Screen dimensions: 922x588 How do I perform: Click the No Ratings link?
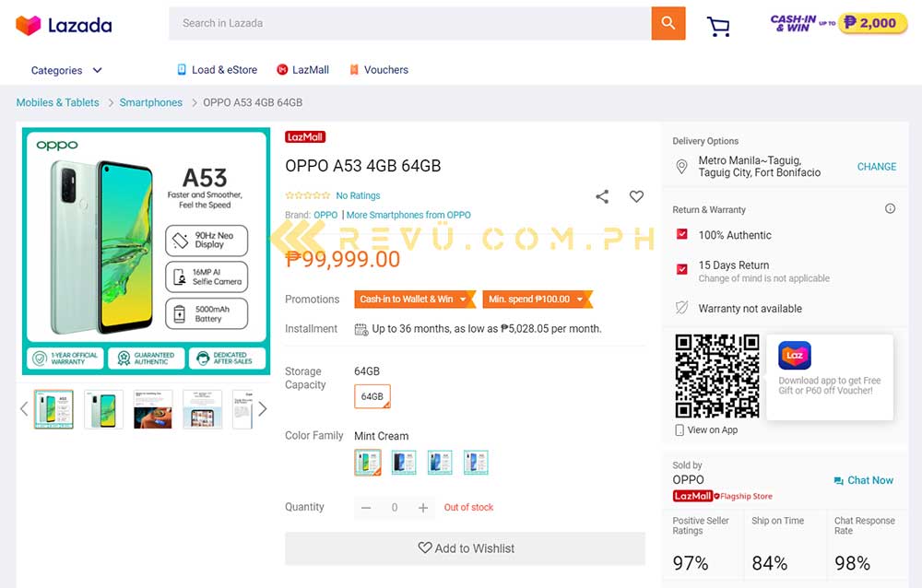(x=358, y=195)
